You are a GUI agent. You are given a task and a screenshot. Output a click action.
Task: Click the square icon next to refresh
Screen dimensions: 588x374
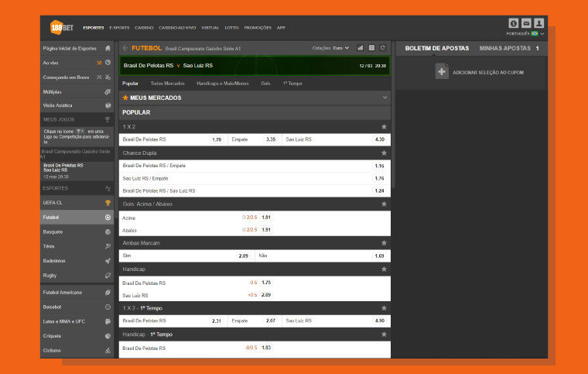[x=371, y=48]
